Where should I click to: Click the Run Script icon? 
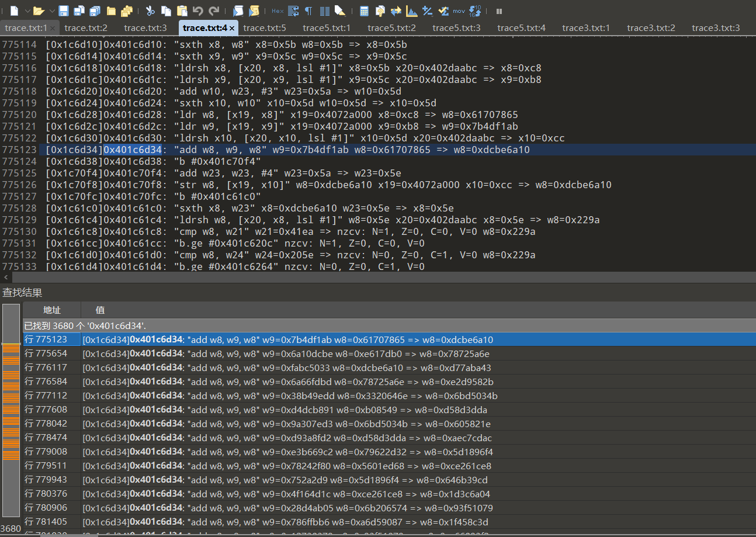(x=238, y=11)
